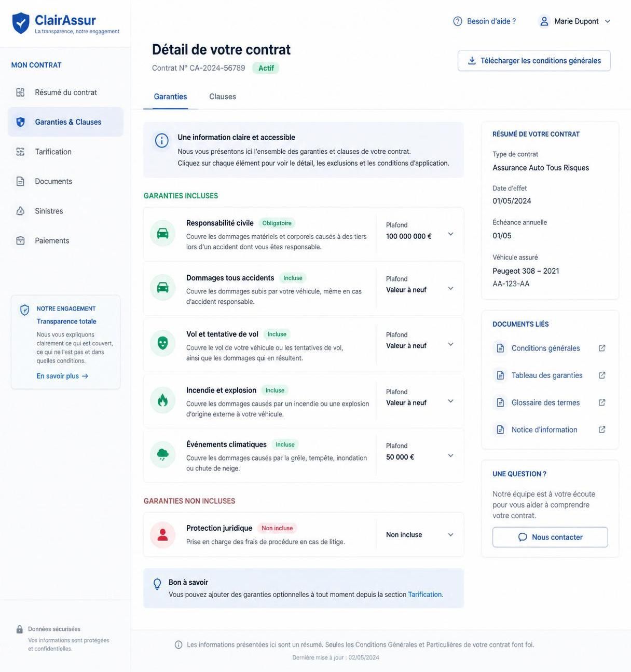
Task: Click the Marie Dupont user avatar icon
Action: [544, 21]
